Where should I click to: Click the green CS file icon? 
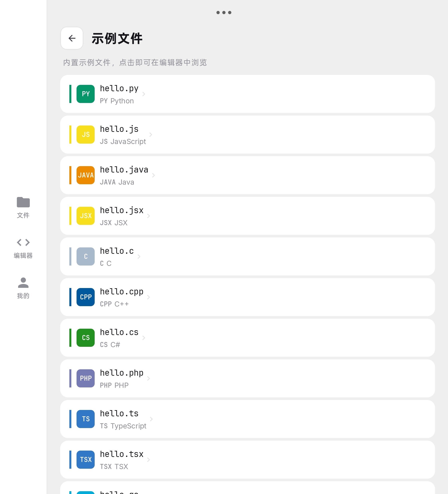point(85,338)
